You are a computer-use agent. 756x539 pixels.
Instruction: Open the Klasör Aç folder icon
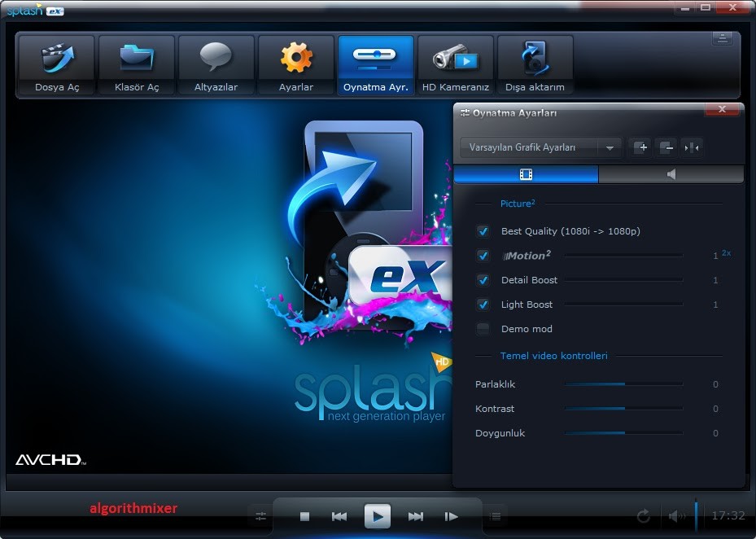[137, 64]
